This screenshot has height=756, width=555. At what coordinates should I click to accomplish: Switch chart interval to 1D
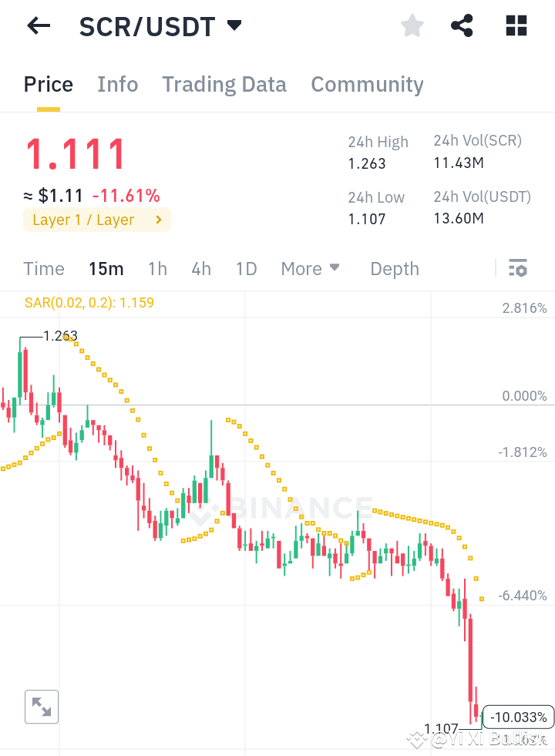pos(246,268)
